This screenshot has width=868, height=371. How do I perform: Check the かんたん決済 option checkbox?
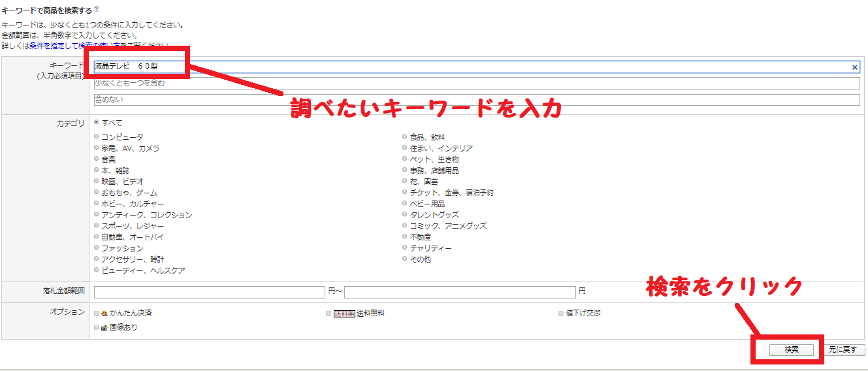tap(97, 314)
